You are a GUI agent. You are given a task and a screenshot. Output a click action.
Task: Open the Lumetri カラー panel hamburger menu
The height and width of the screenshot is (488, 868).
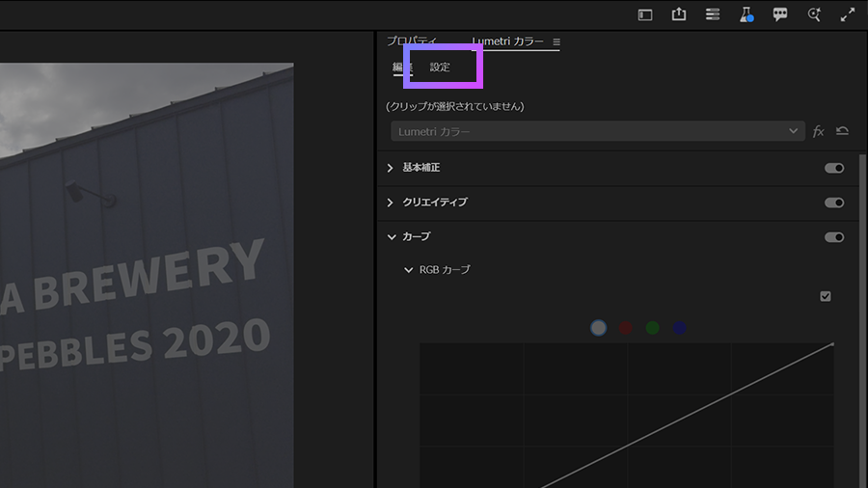tap(556, 41)
